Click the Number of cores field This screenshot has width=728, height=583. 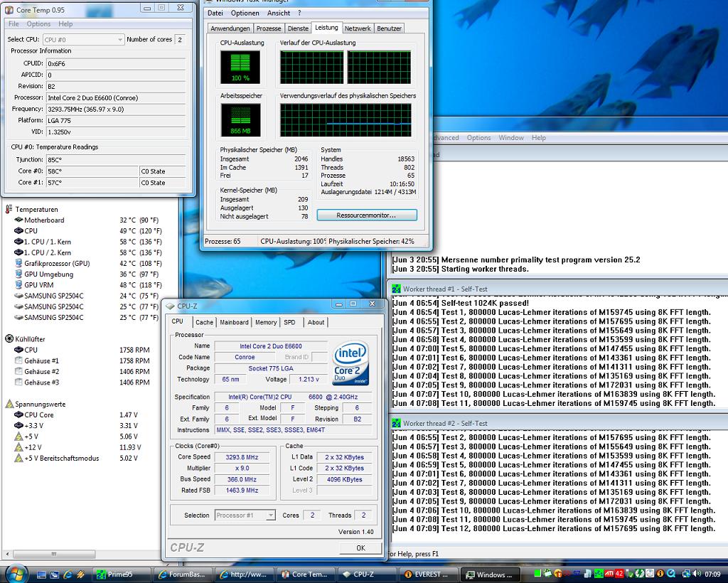point(180,40)
